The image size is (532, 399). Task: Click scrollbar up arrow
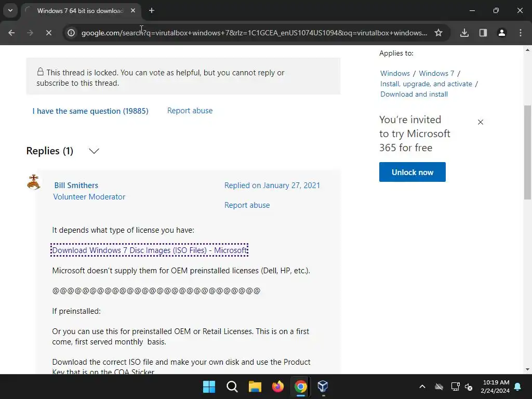click(527, 50)
